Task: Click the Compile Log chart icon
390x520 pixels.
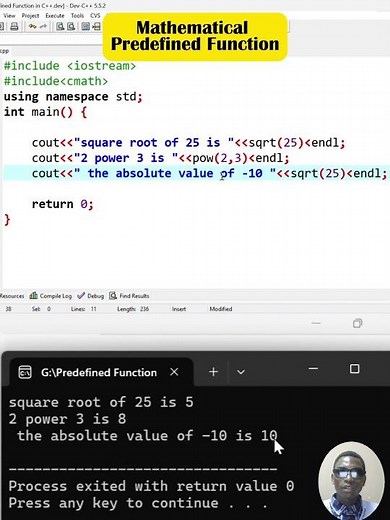Action: pos(33,295)
